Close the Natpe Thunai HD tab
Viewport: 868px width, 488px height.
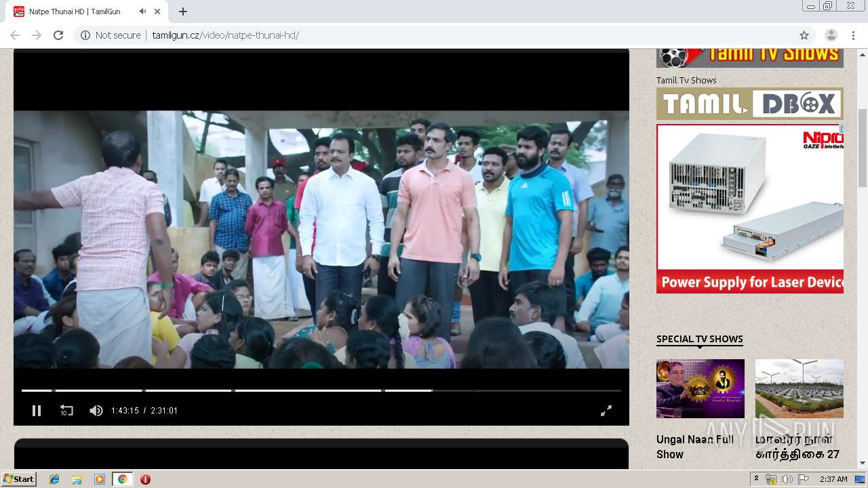158,12
